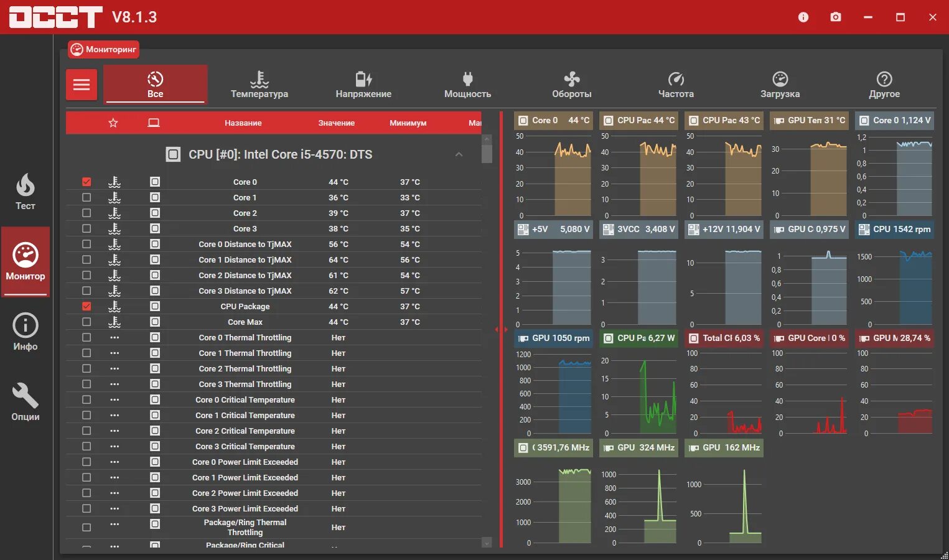Screen dimensions: 949x560
Task: Switch to the Загрузка tab
Action: [780, 85]
